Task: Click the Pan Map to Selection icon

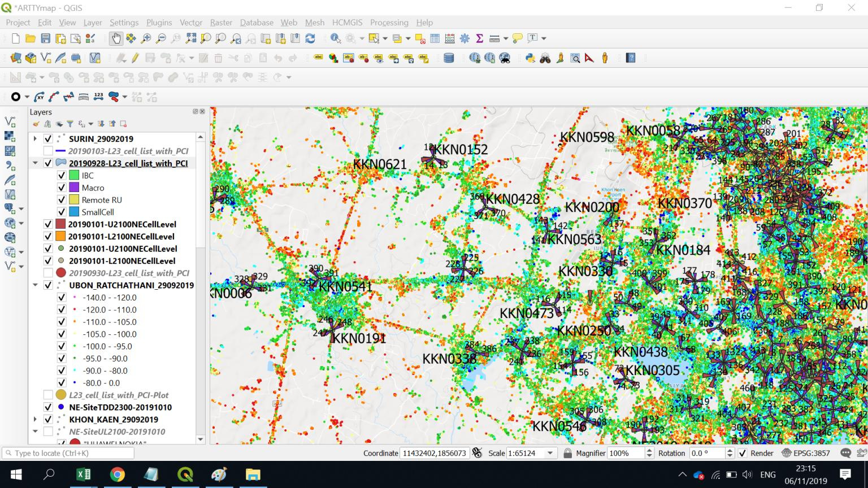Action: [131, 38]
